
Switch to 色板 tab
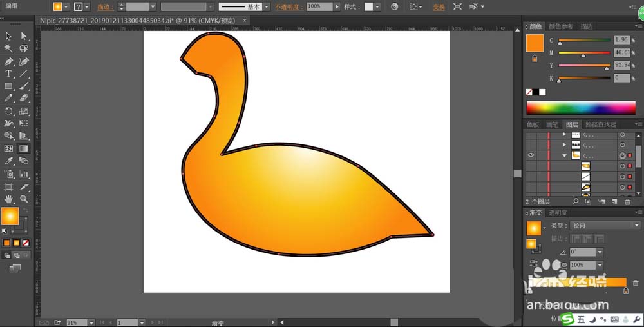click(533, 124)
